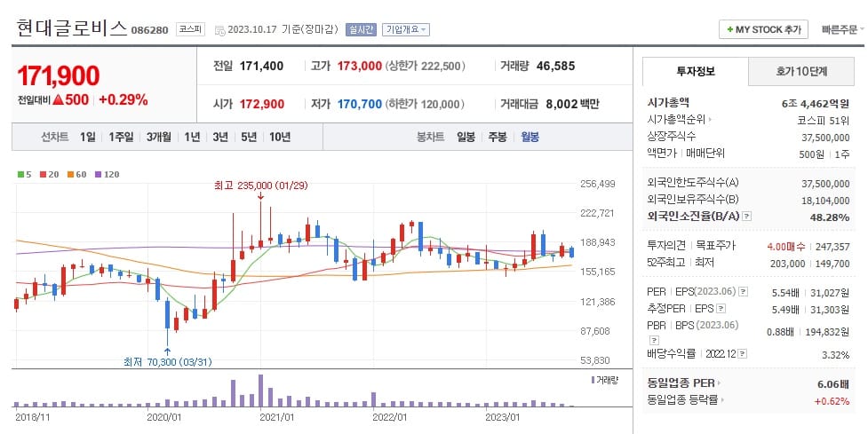Click the 코스피 market badge

190,29
